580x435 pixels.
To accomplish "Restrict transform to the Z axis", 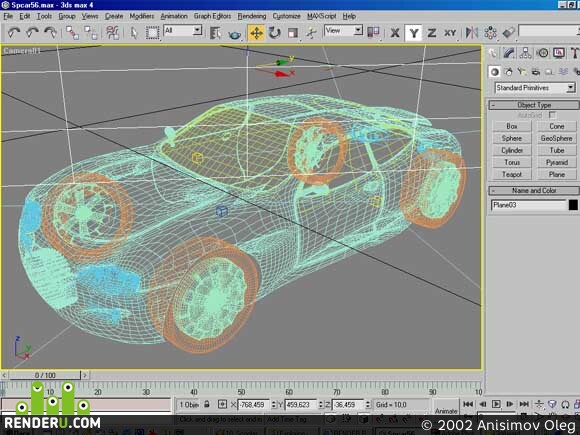I will point(431,33).
